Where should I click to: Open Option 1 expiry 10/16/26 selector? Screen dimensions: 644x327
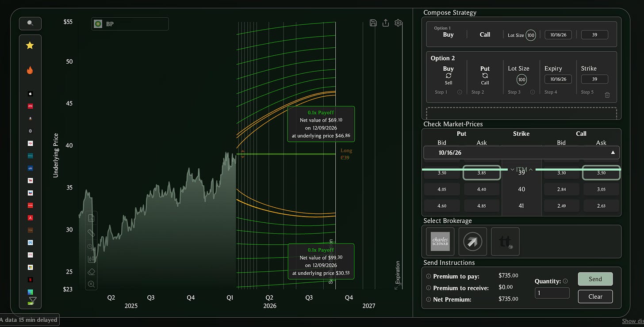coord(558,35)
